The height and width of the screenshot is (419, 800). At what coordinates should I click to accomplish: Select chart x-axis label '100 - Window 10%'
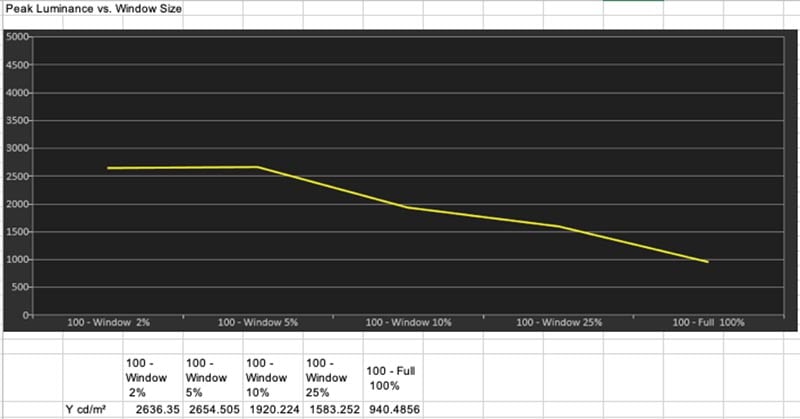click(408, 323)
